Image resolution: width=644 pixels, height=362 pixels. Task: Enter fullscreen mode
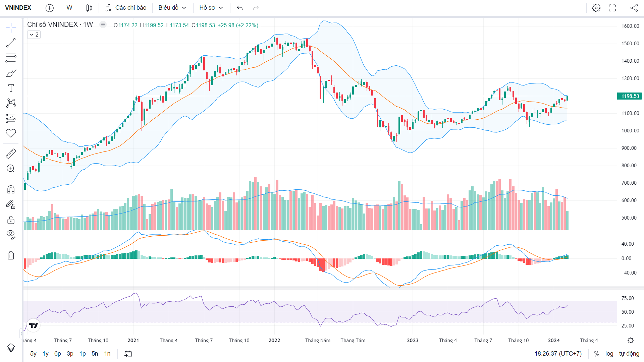[x=612, y=8]
